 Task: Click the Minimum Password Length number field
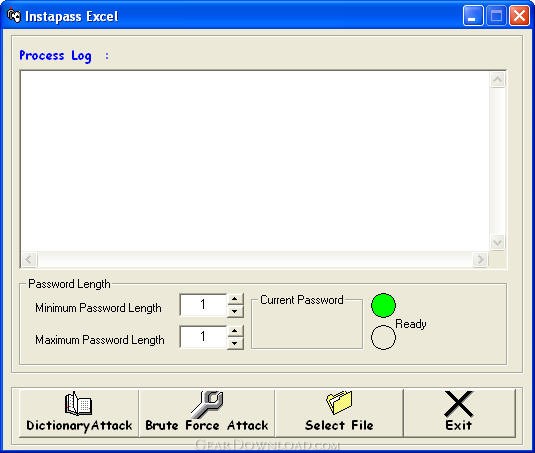pos(203,305)
